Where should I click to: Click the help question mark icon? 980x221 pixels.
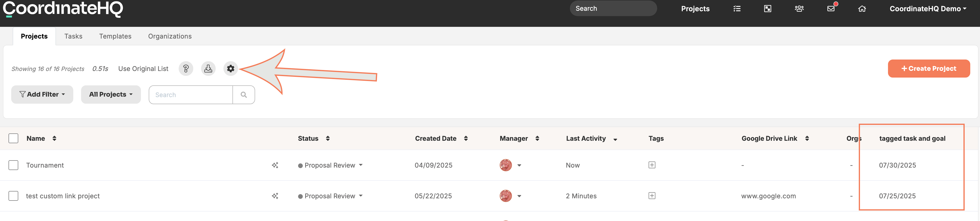[186, 69]
